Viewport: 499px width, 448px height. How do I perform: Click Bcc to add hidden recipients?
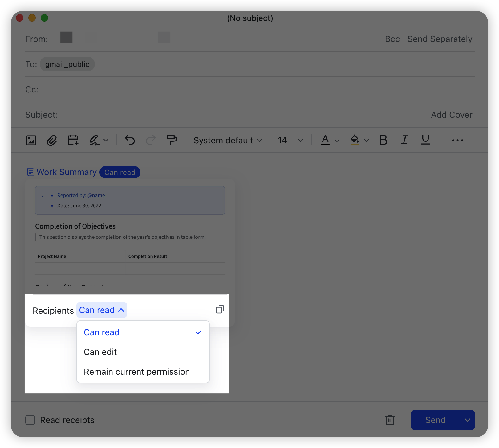tap(392, 39)
